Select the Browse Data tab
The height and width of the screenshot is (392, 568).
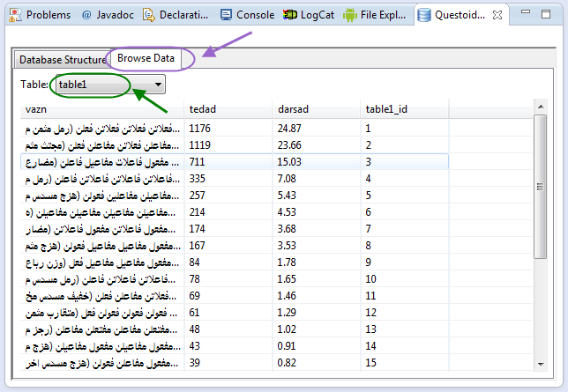pos(146,58)
